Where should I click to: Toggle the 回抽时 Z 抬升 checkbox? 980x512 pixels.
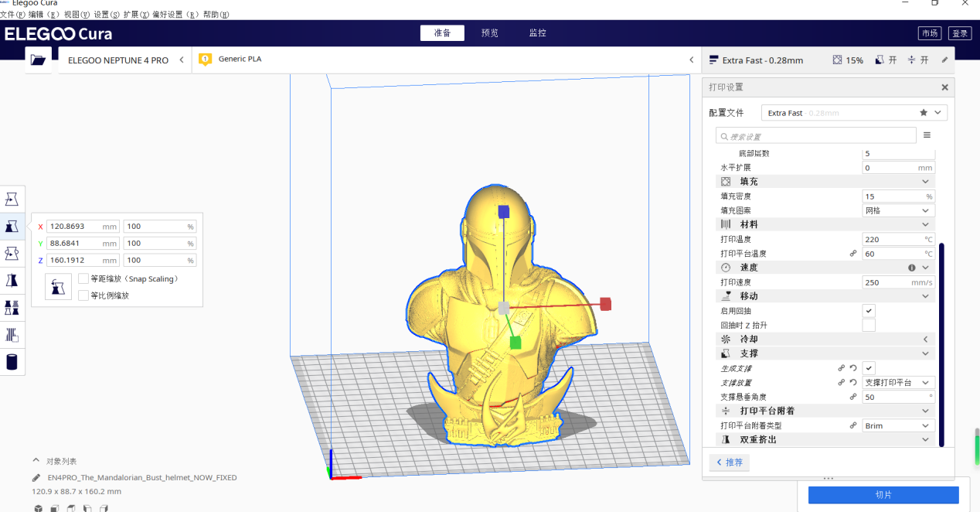(869, 326)
